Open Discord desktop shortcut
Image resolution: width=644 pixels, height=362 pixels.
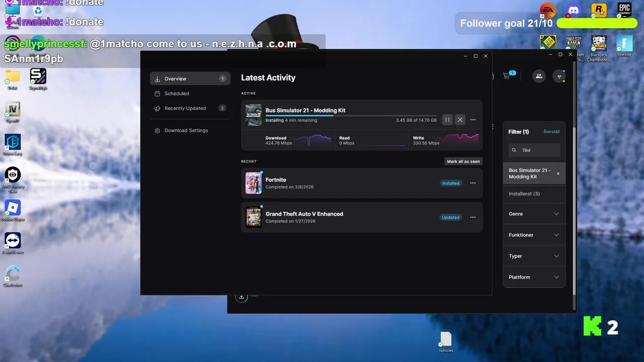click(574, 11)
